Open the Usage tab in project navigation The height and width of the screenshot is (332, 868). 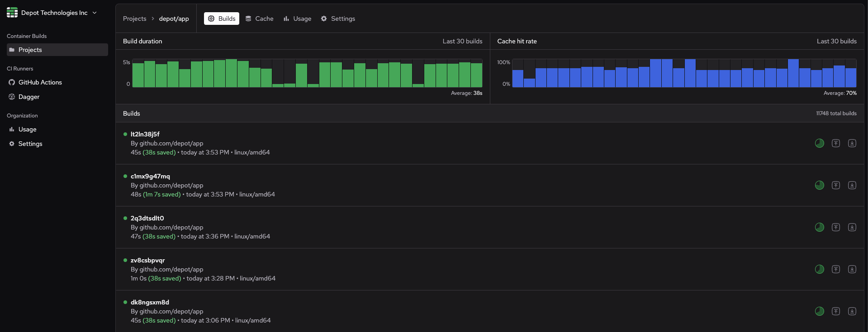(297, 19)
